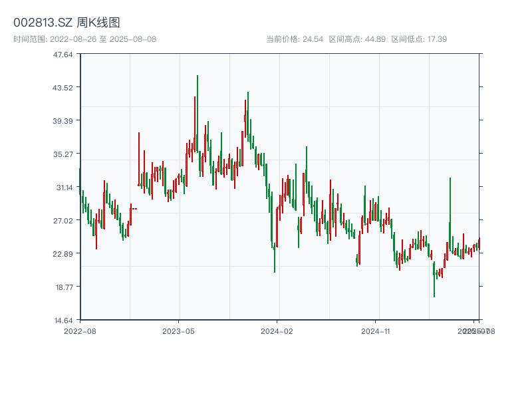Click the red dashed flat candles near 28.5
This screenshot has width=532, height=399.
[134, 209]
